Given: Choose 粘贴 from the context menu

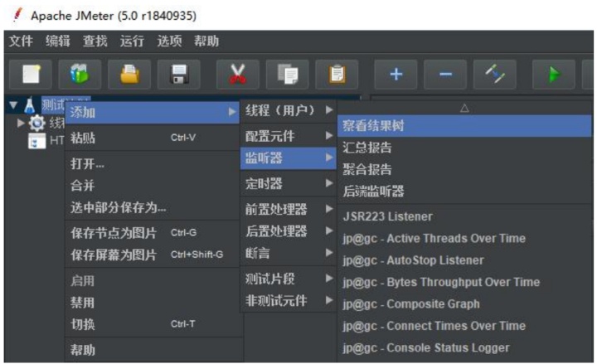Looking at the screenshot, I should (153, 138).
